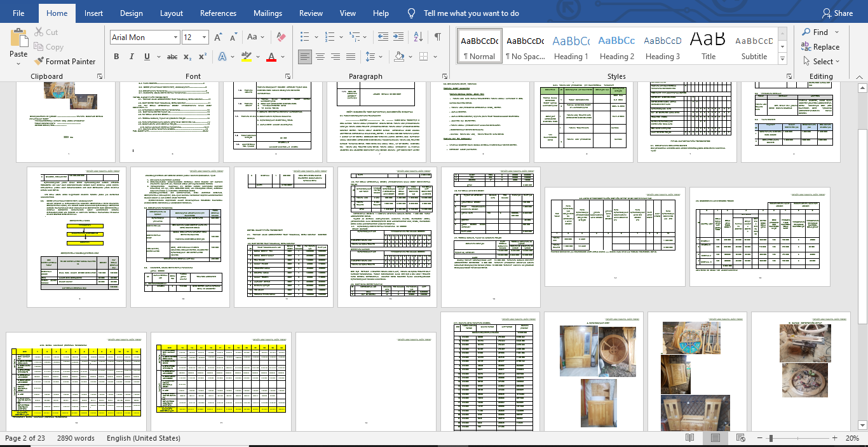Click the Share button
This screenshot has width=868, height=447.
tap(837, 13)
